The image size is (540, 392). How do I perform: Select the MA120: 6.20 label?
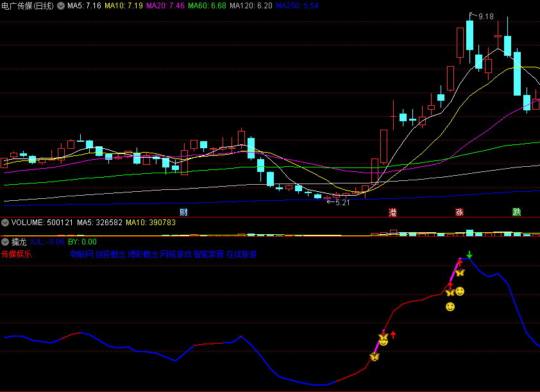point(251,6)
